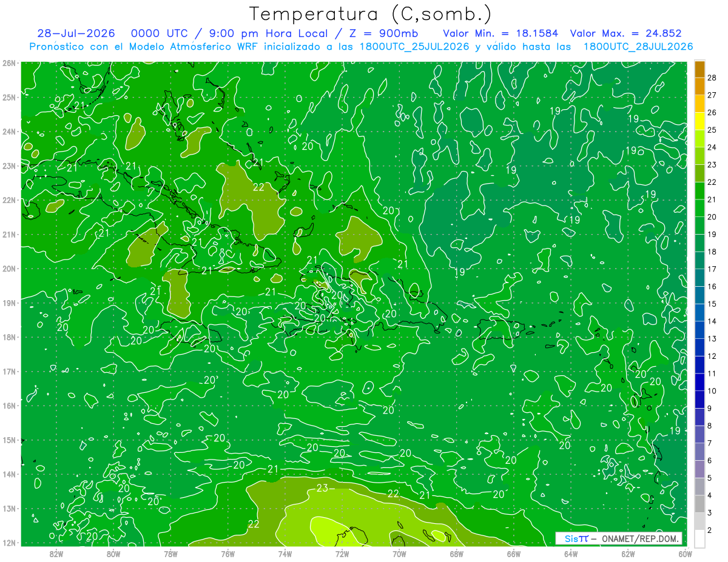Click the yellow legend swatch between 25 and 26
The height and width of the screenshot is (562, 728).
(x=699, y=121)
